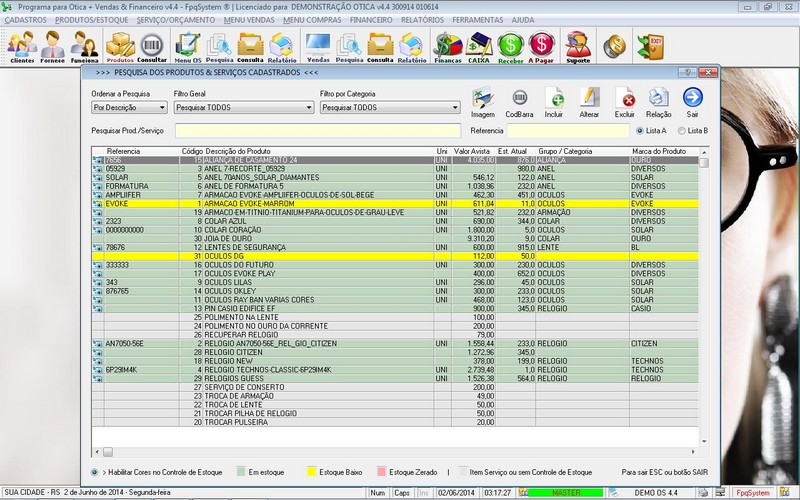Screen dimensions: 800x500
Task: Click the Receber green dollar icon
Action: point(510,46)
